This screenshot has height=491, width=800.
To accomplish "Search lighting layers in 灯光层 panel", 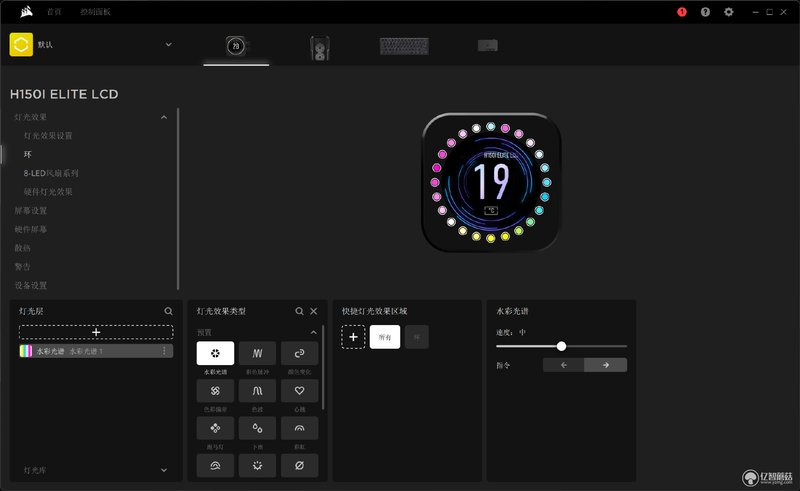I will pyautogui.click(x=168, y=311).
